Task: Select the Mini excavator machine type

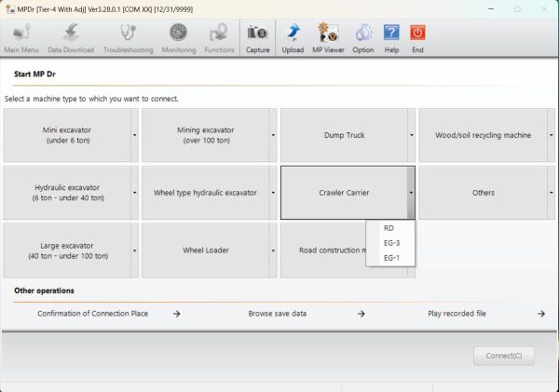Action: point(67,135)
